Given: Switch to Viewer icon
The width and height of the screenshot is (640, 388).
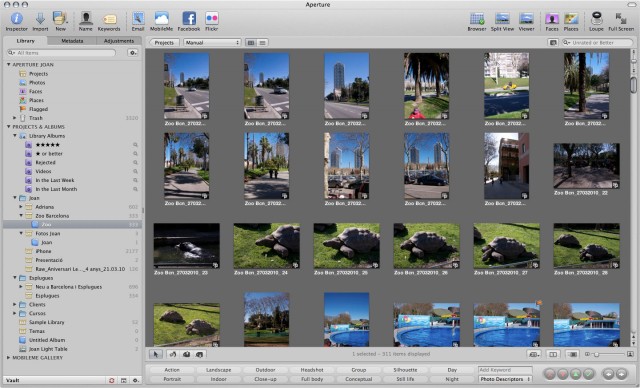Looking at the screenshot, I should [x=526, y=19].
